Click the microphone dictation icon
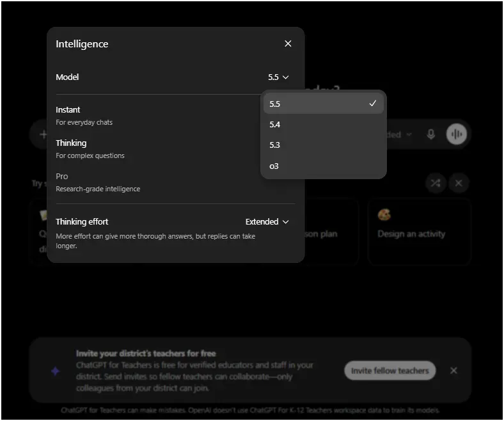This screenshot has width=504, height=421. coord(430,134)
